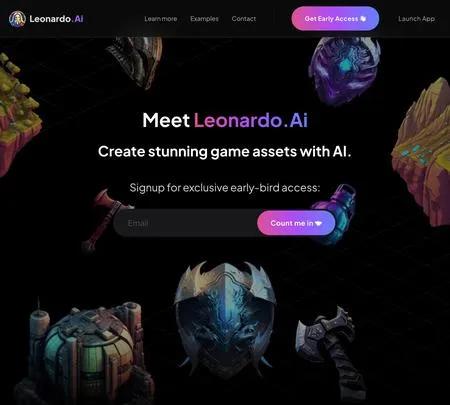The image size is (450, 405).
Task: Open the Learn more menu item
Action: [161, 19]
